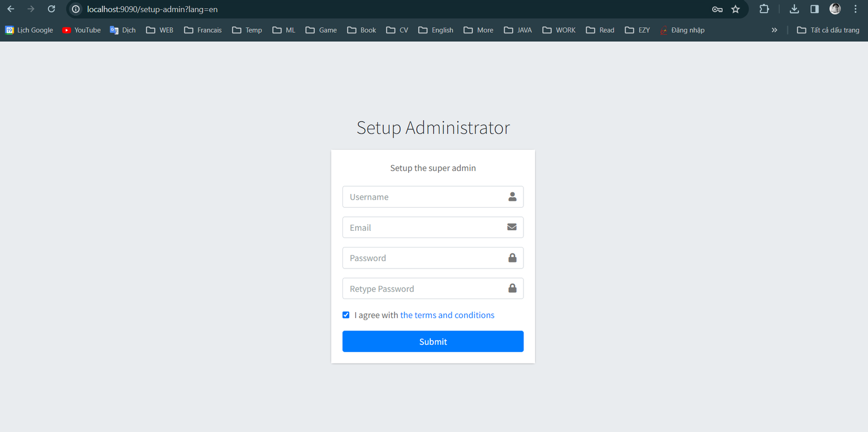868x432 pixels.
Task: Open the user profile avatar
Action: click(x=835, y=9)
